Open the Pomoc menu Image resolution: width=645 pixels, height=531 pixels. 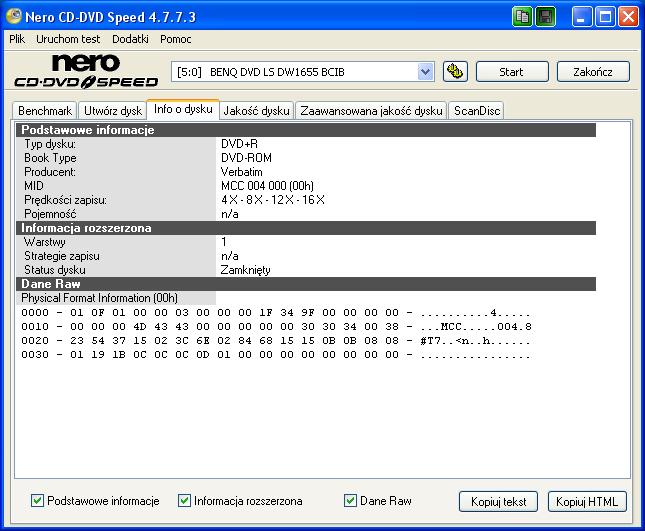[176, 39]
